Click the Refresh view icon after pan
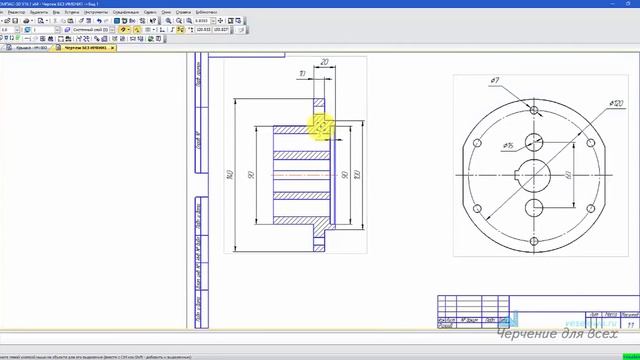Viewport: 640px width, 360px height. point(231,20)
